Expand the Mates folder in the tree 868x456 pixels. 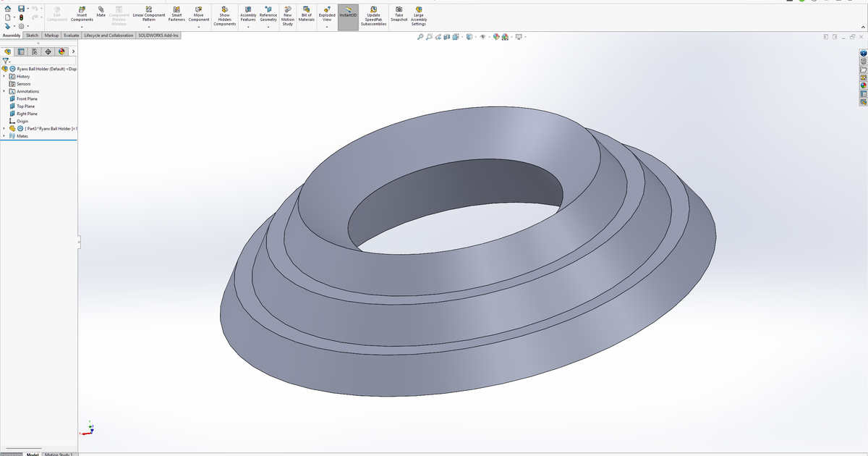(4, 136)
